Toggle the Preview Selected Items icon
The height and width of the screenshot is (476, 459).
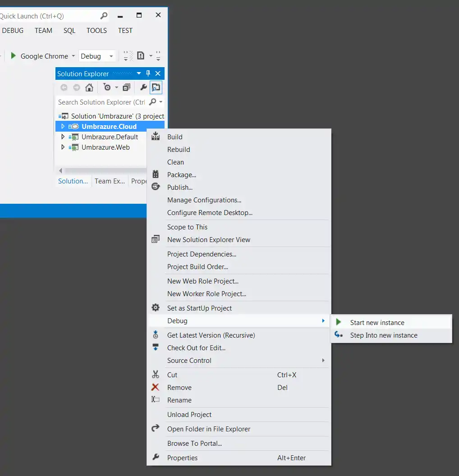click(156, 87)
